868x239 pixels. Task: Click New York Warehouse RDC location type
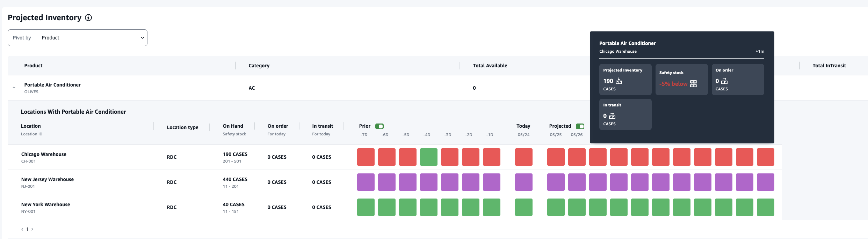point(172,207)
